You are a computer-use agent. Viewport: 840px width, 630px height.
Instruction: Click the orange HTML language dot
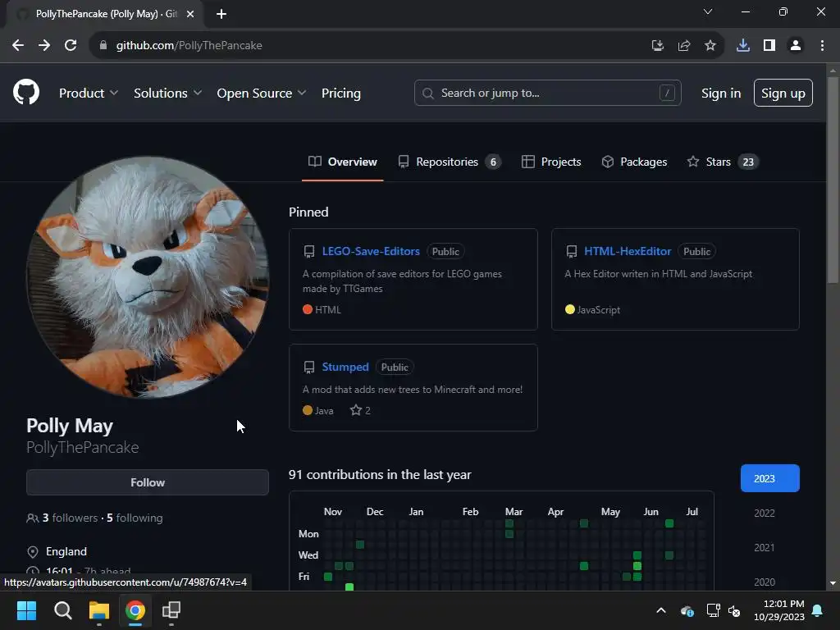308,309
